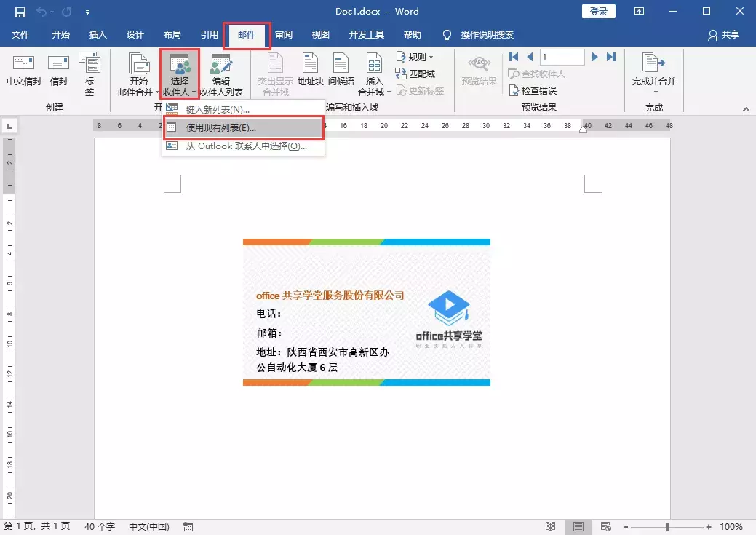Viewport: 756px width, 535px height.
Task: Click the 共享 share button
Action: 724,35
